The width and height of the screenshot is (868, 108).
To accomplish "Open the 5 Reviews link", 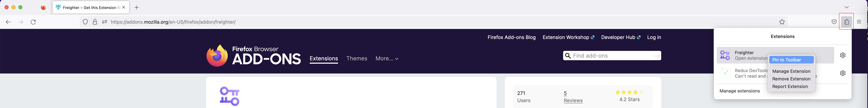I will pyautogui.click(x=573, y=97).
